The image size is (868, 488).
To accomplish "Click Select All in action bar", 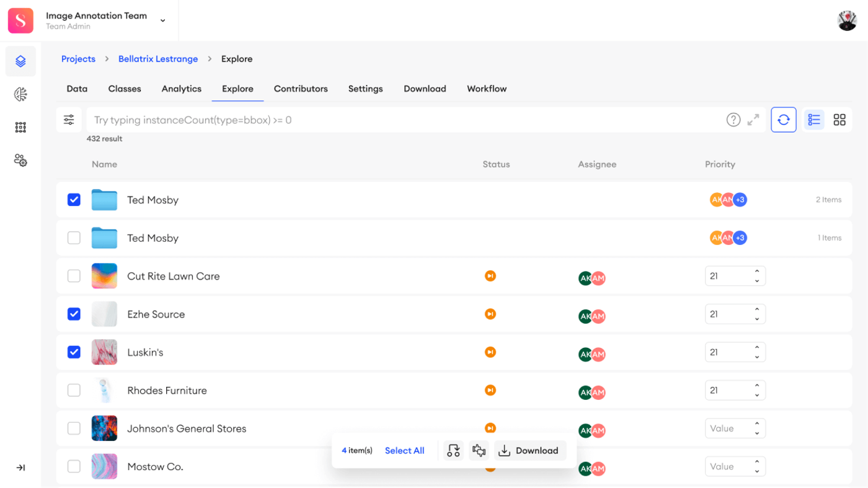I will pos(404,451).
